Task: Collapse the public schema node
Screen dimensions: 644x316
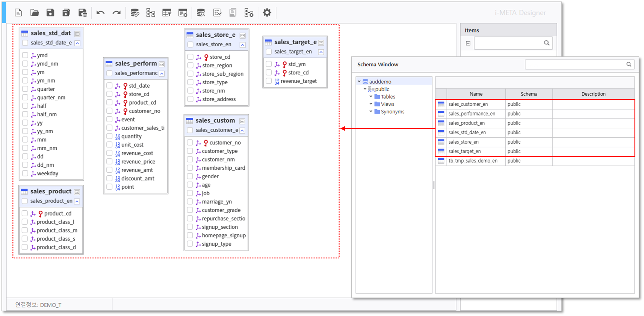Action: pos(365,89)
